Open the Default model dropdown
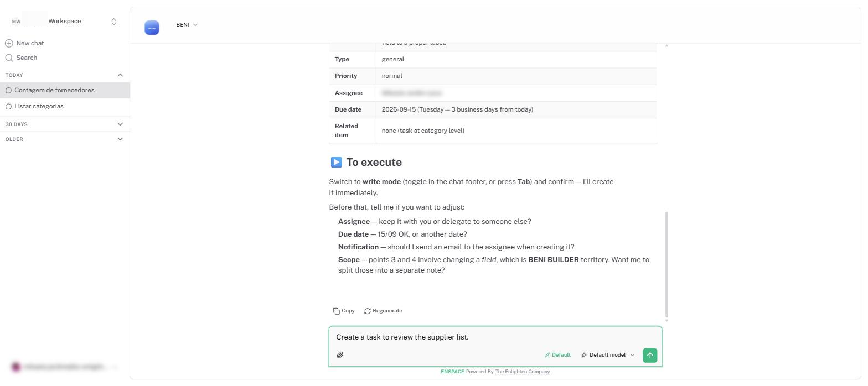The width and height of the screenshot is (868, 386). (608, 355)
